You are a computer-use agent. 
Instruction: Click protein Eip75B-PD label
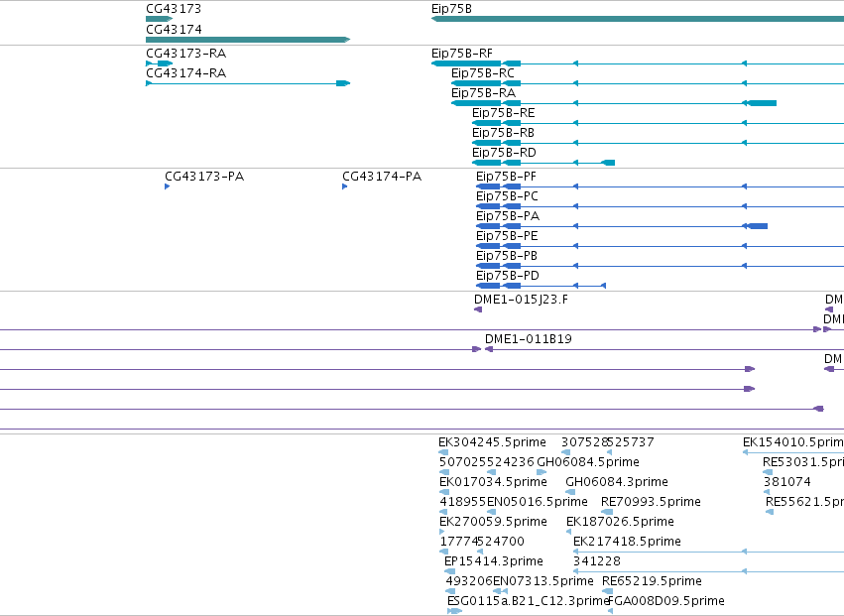[508, 276]
